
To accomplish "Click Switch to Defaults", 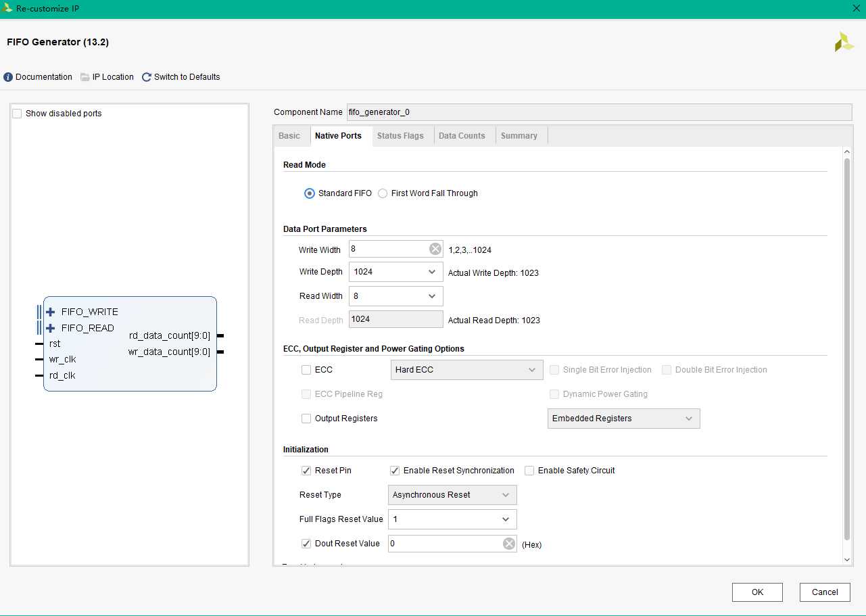I will coord(187,77).
